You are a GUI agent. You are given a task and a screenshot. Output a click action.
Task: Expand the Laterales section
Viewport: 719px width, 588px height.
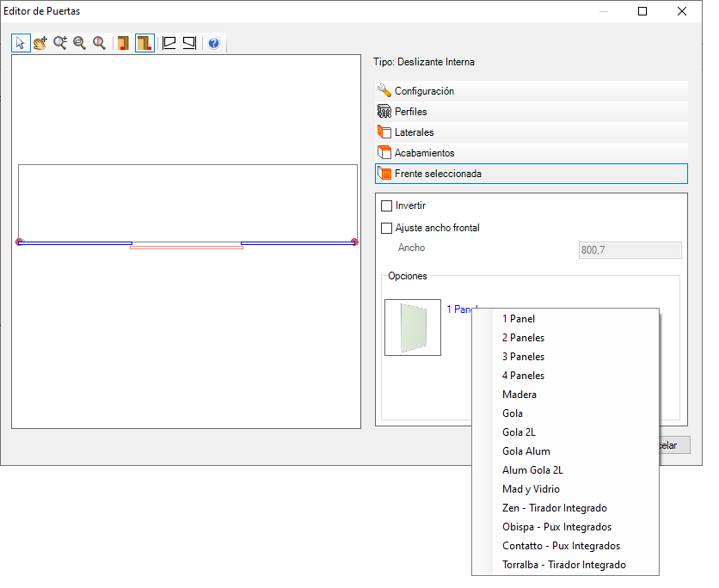[532, 132]
